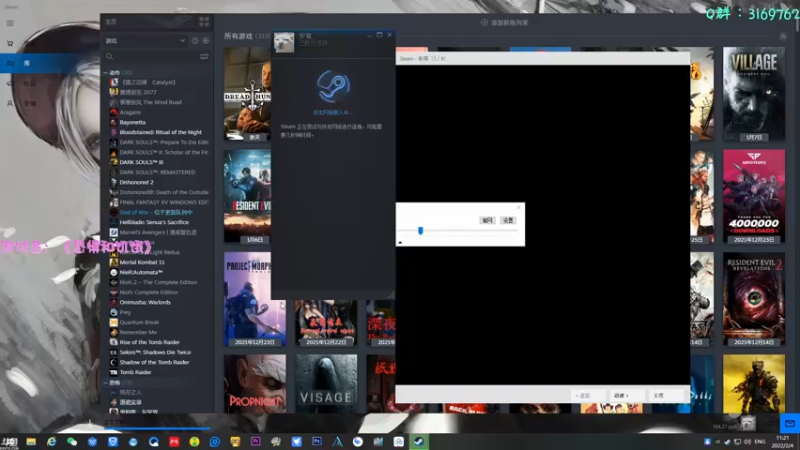
Task: Click the friend avatar in friends window
Action: tap(284, 42)
